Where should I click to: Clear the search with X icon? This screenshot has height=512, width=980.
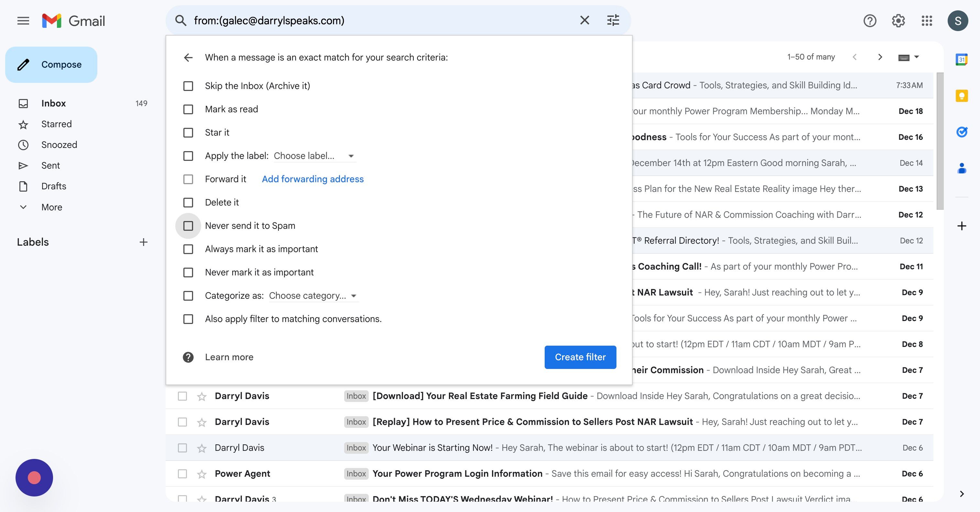pyautogui.click(x=584, y=20)
